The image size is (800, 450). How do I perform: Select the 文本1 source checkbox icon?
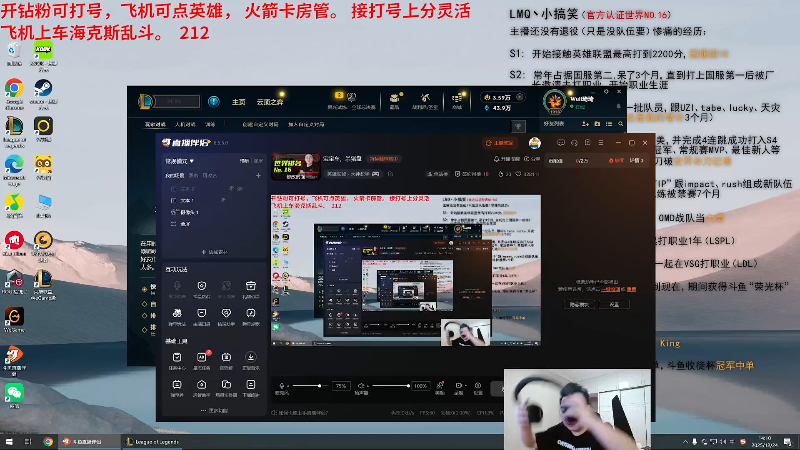click(x=173, y=201)
